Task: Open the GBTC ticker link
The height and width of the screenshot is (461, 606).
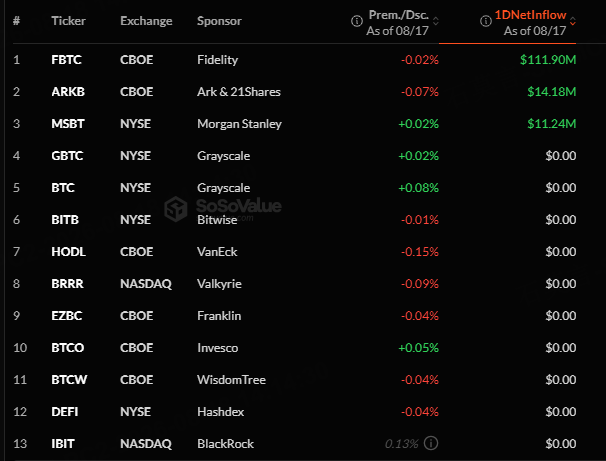Action: [x=67, y=156]
